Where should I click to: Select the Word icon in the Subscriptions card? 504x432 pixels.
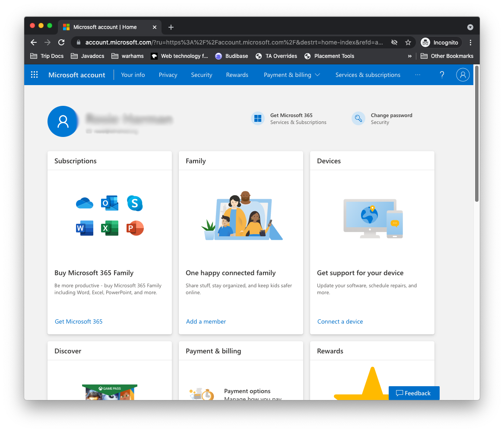[84, 228]
